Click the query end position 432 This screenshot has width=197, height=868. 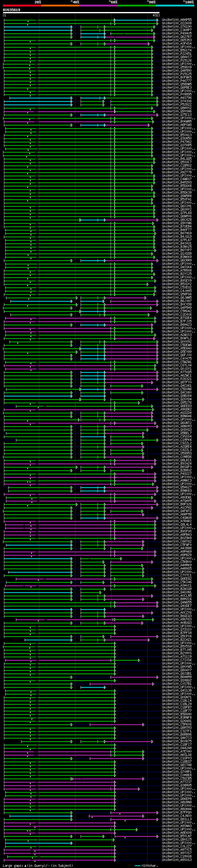pos(155,15)
